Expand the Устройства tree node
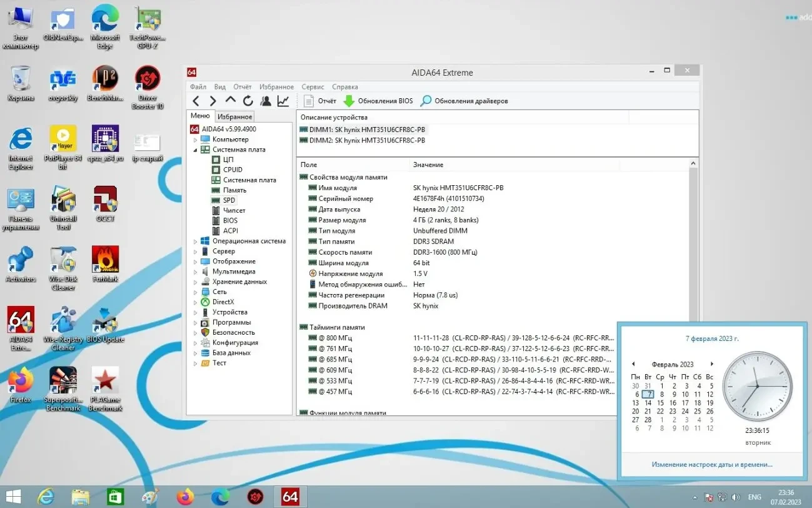Viewport: 812px width, 508px height. coord(196,312)
